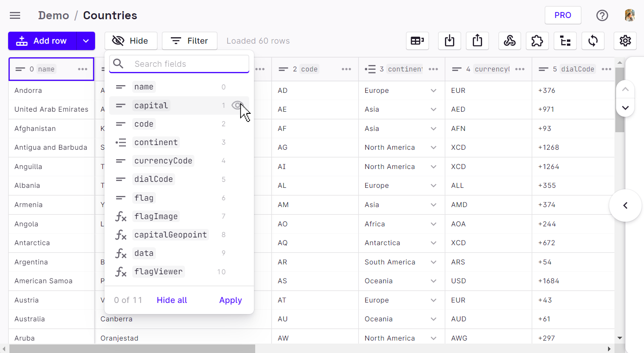
Task: Open the help question mark icon
Action: pyautogui.click(x=602, y=15)
